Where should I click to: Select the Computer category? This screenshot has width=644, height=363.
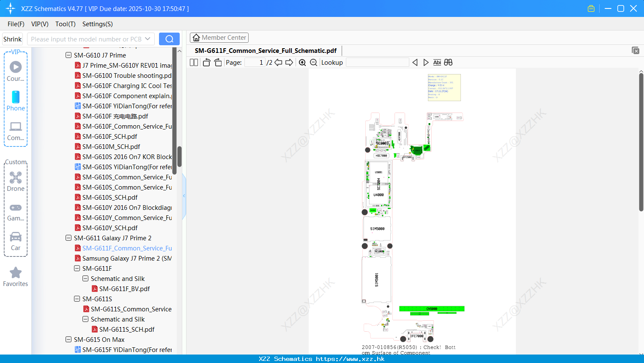(16, 131)
